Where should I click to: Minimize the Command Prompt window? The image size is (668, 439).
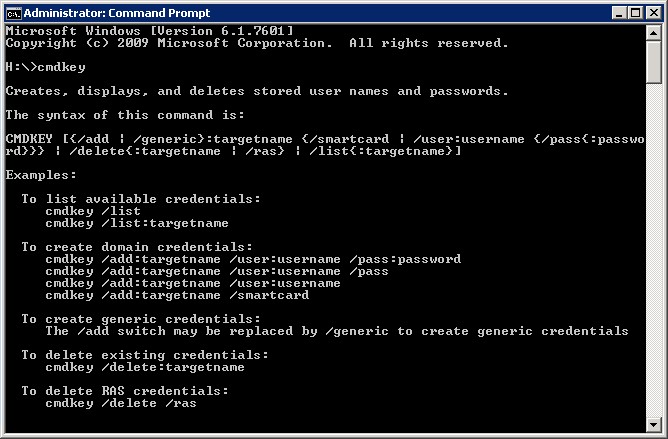point(617,13)
